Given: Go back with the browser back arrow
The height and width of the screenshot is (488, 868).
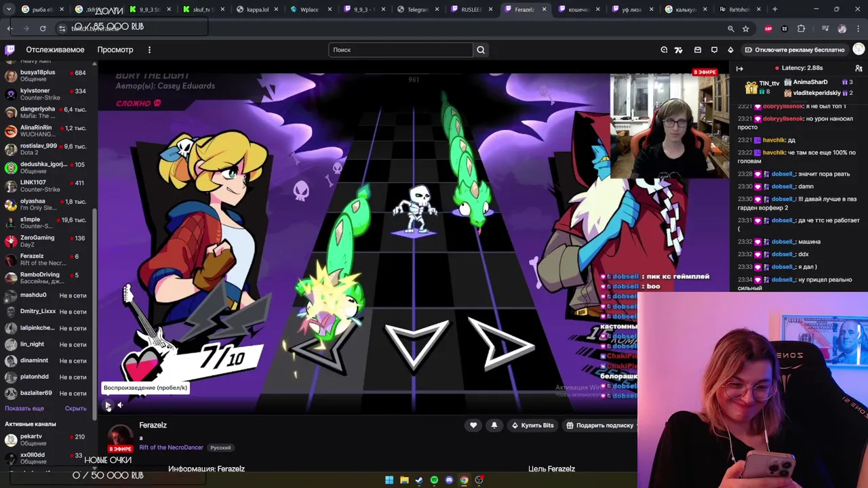Looking at the screenshot, I should point(9,28).
